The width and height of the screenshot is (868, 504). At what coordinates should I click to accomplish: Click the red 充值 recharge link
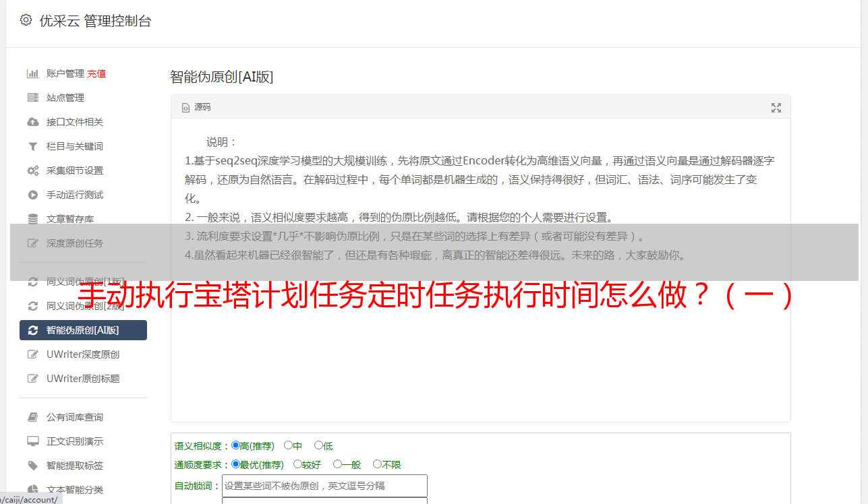click(96, 73)
